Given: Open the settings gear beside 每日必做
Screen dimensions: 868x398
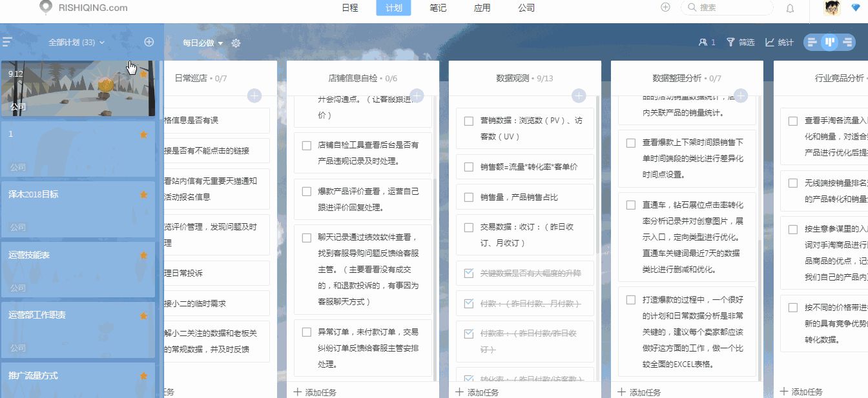Looking at the screenshot, I should click(x=236, y=43).
